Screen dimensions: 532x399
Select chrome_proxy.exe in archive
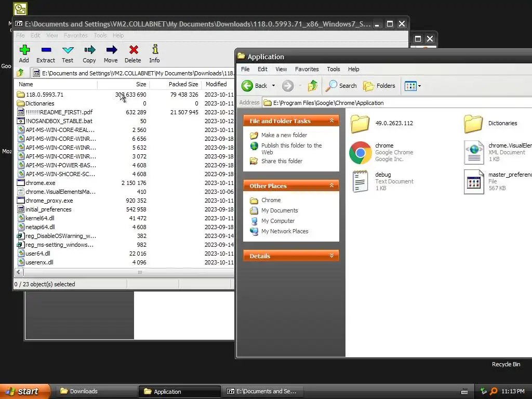coord(49,201)
